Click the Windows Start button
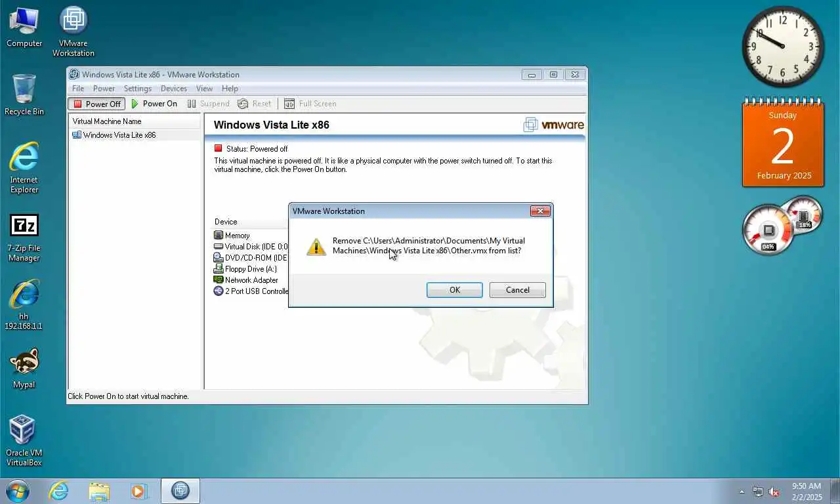This screenshot has height=504, width=840. click(18, 491)
